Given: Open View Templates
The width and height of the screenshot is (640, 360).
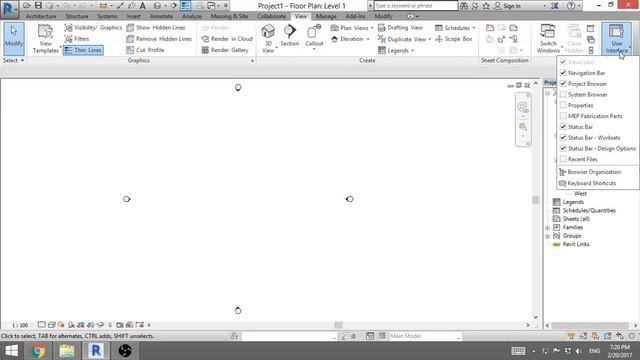Looking at the screenshot, I should (46, 39).
